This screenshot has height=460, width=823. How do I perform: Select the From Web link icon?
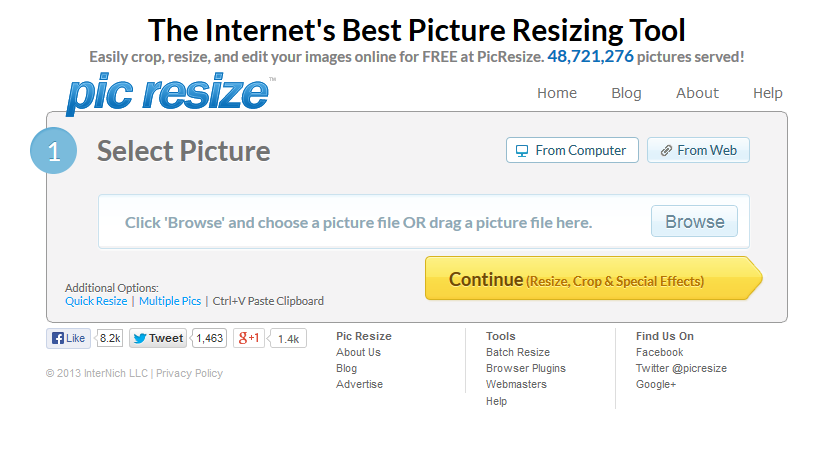[x=666, y=151]
